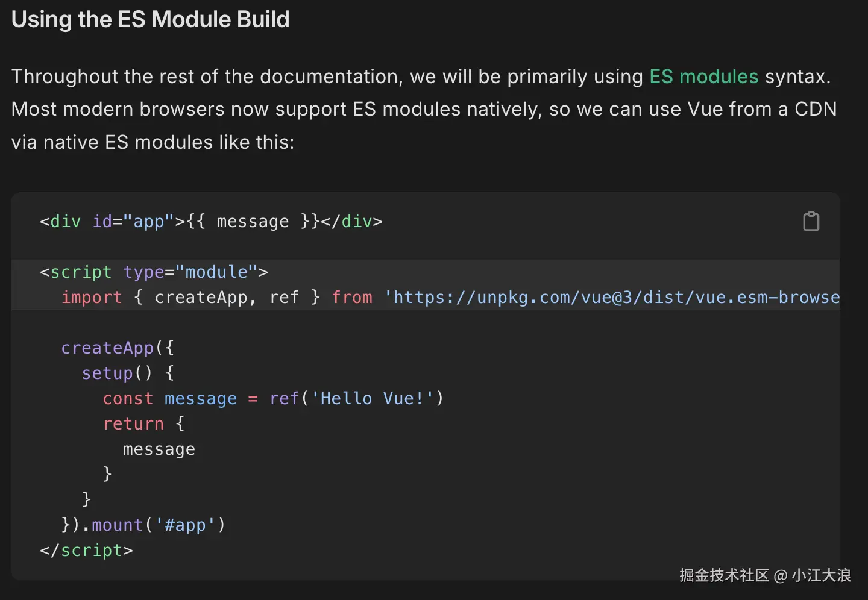Click the import keyword in code

[92, 297]
